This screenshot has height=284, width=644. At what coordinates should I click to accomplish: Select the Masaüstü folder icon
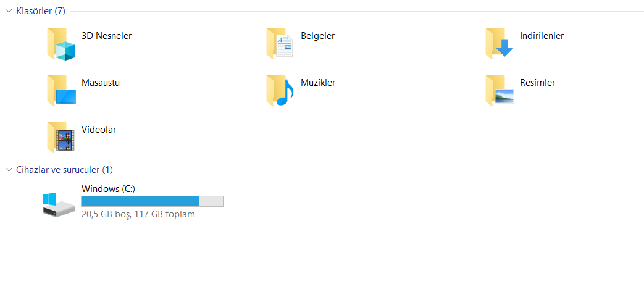tap(61, 90)
